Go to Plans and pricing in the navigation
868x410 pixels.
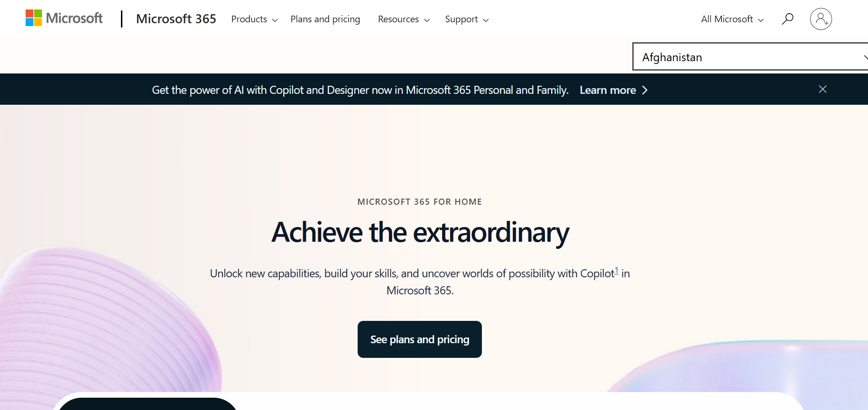coord(325,19)
